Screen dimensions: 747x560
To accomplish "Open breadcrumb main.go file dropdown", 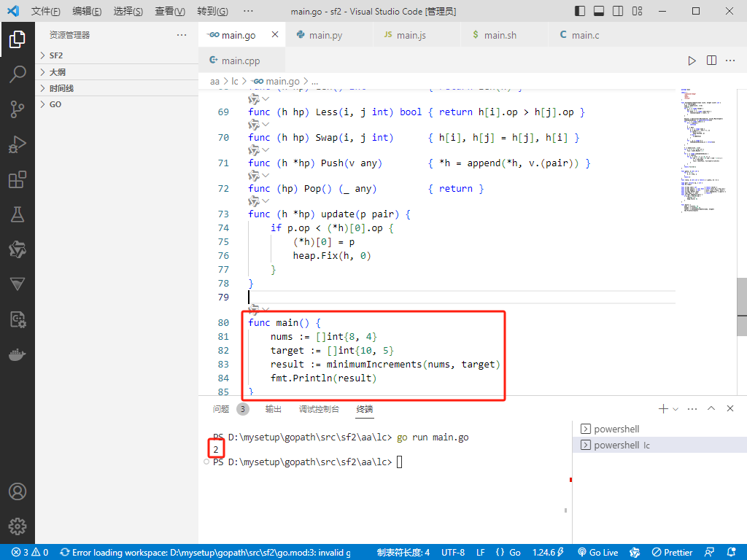I will tap(275, 82).
